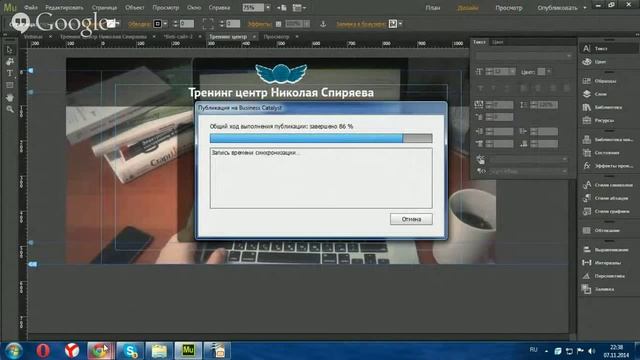The image size is (640, 360).
Task: Click the corner radius value field
Action: click(233, 24)
